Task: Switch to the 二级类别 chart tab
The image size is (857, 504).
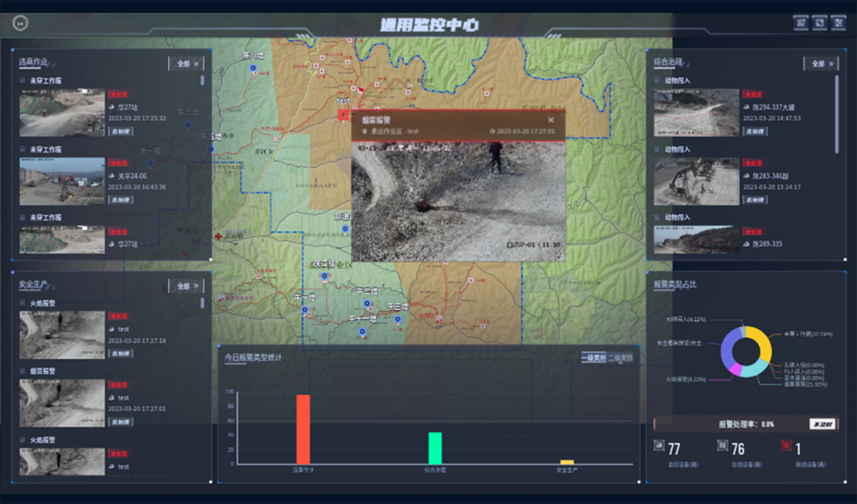Action: pos(621,358)
